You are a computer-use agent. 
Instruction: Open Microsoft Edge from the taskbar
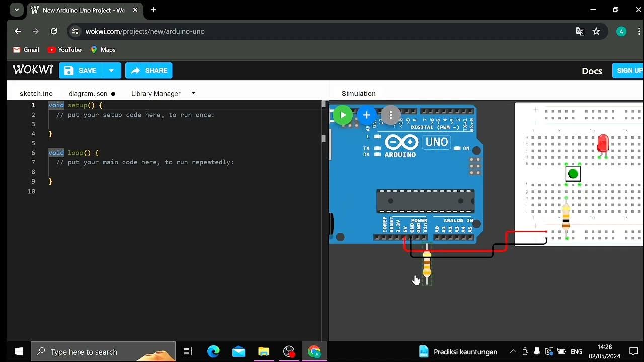(213, 352)
